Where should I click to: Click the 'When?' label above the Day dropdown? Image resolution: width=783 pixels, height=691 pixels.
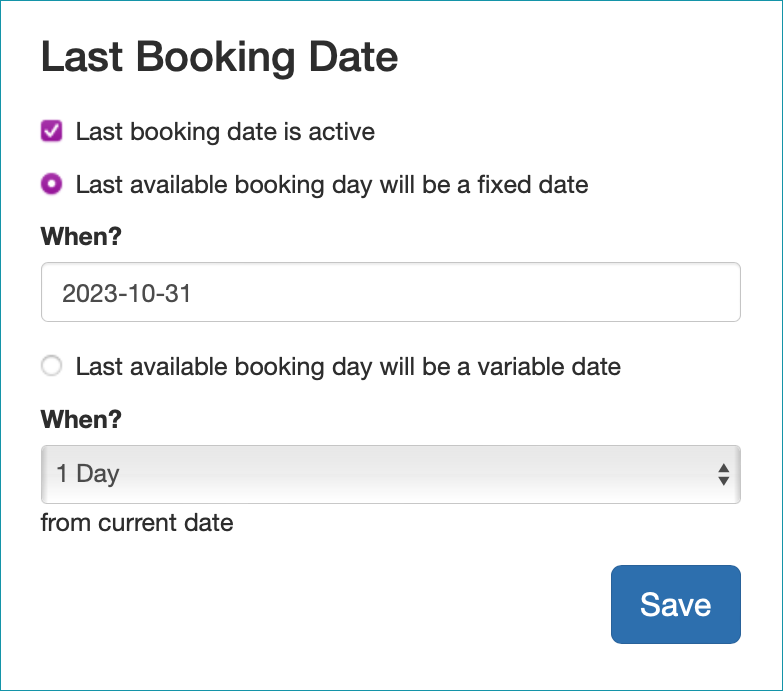[81, 419]
